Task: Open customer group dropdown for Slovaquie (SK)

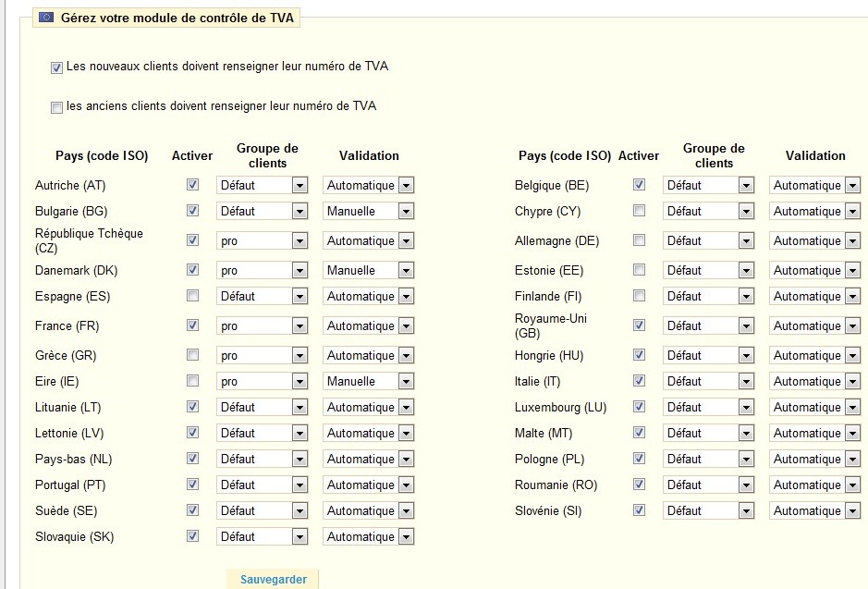Action: 262,536
